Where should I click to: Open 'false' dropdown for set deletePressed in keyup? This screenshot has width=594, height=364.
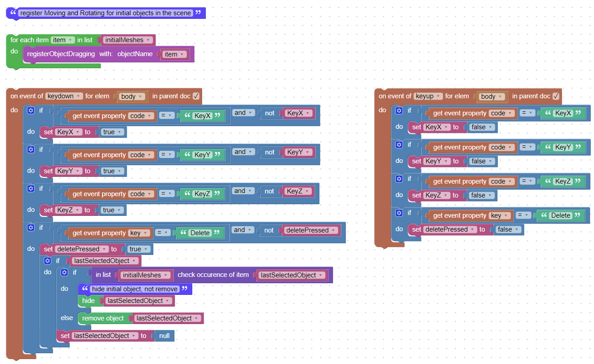click(508, 229)
